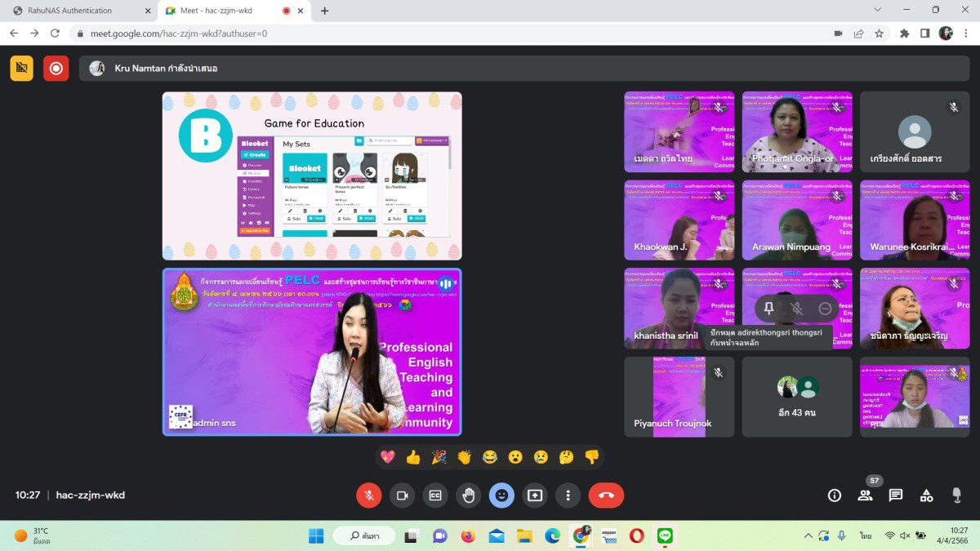Bookmark this tab with star icon

pos(879,33)
